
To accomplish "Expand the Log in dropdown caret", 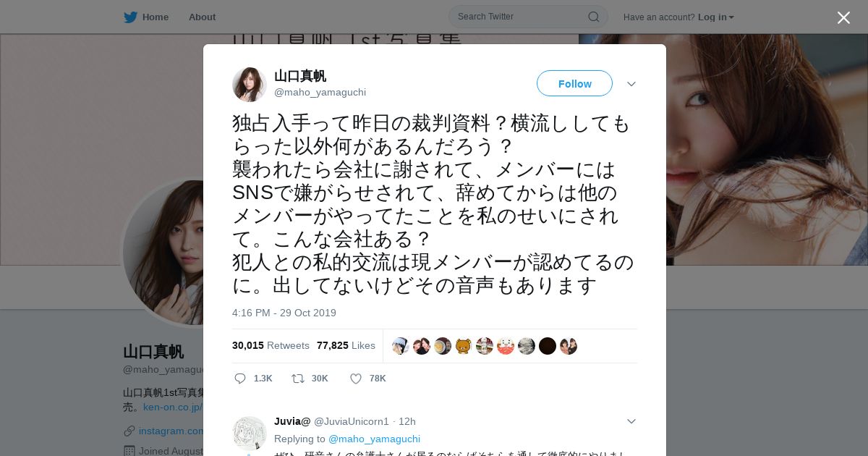I will click(x=731, y=17).
